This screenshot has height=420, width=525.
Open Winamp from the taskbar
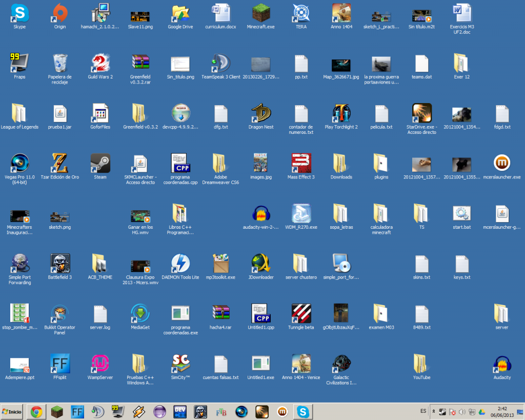[138, 412]
